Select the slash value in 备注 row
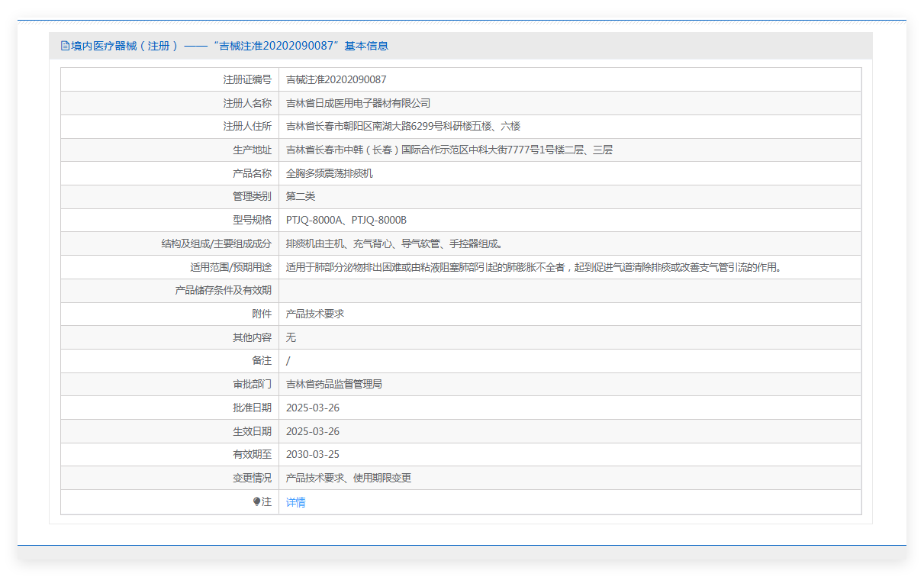Image resolution: width=924 pixels, height=577 pixels. pos(288,361)
